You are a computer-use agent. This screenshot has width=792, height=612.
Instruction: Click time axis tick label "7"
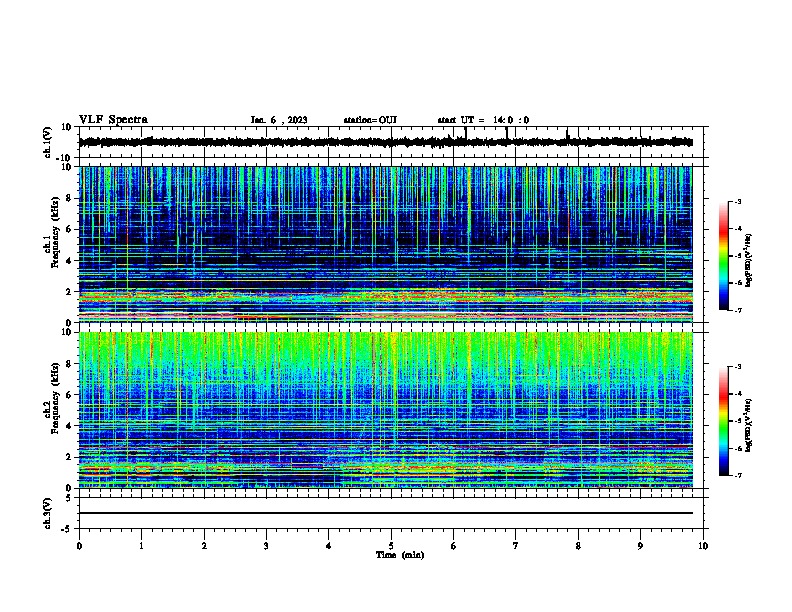coord(516,545)
